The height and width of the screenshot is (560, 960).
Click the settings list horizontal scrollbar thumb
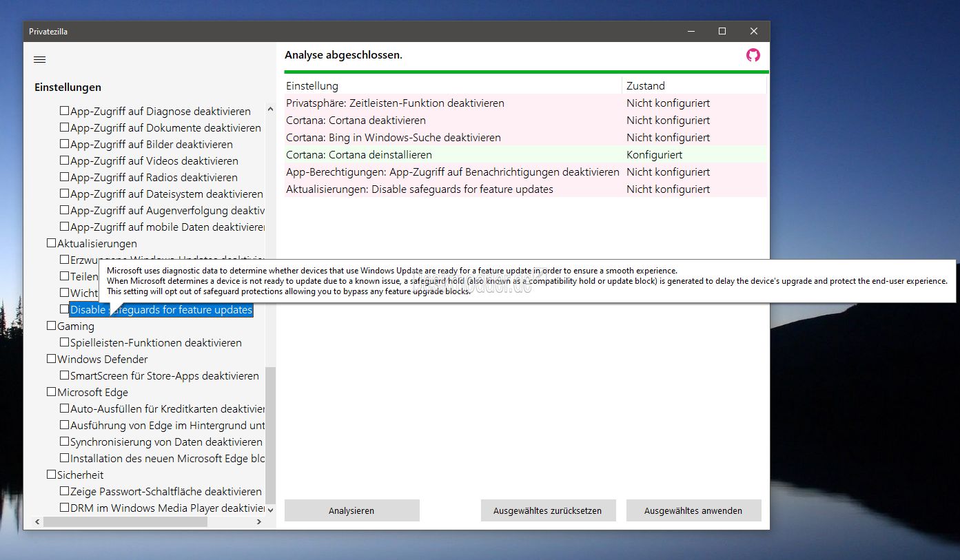125,522
